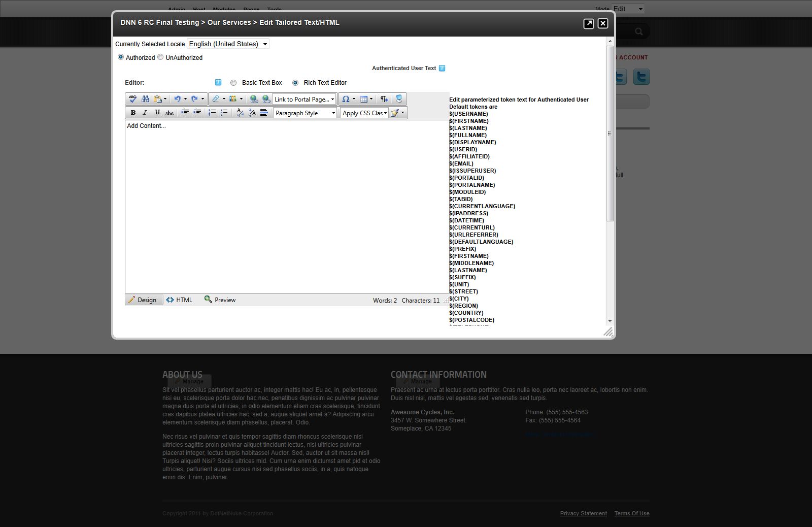Open the Currently Selected Locale dropdown

click(228, 44)
